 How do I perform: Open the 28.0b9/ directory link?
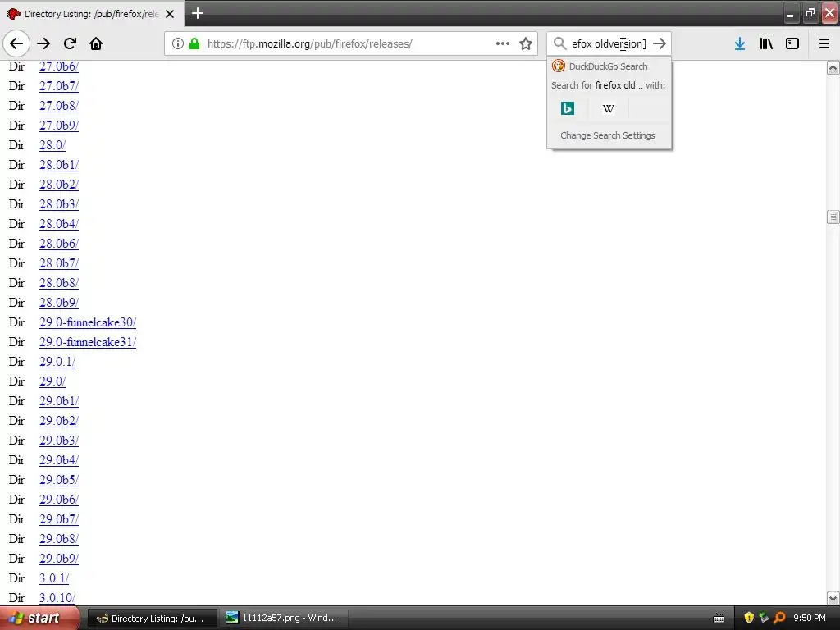click(x=59, y=303)
